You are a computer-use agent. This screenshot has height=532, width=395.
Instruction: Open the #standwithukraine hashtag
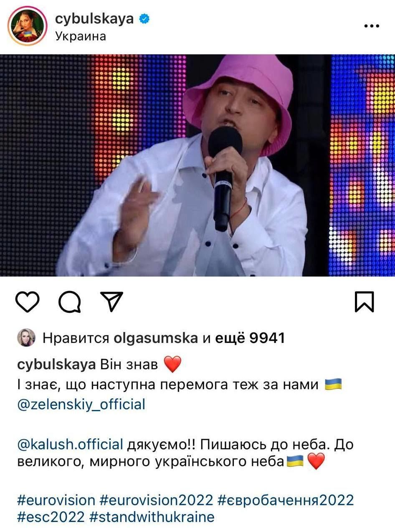(152, 518)
